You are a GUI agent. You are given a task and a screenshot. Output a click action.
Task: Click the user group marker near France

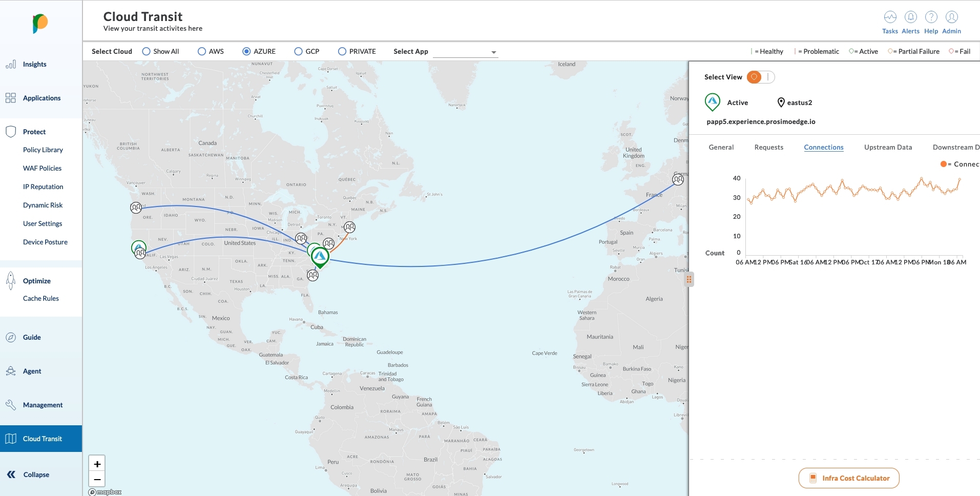pyautogui.click(x=678, y=179)
